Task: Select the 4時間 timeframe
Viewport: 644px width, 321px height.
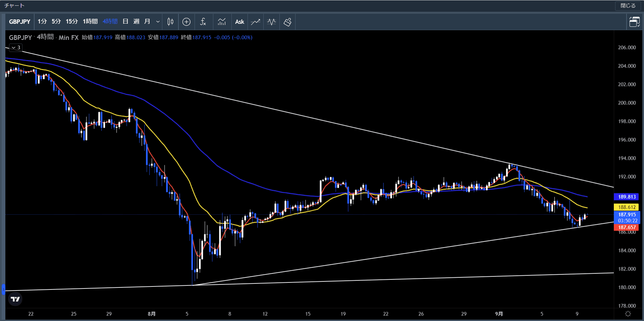Action: tap(110, 22)
